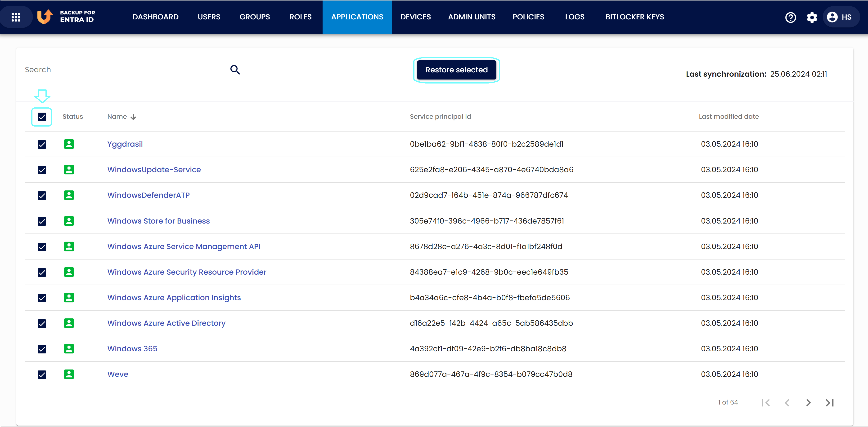Open the Windows 365 application link
The width and height of the screenshot is (868, 427).
(x=132, y=349)
